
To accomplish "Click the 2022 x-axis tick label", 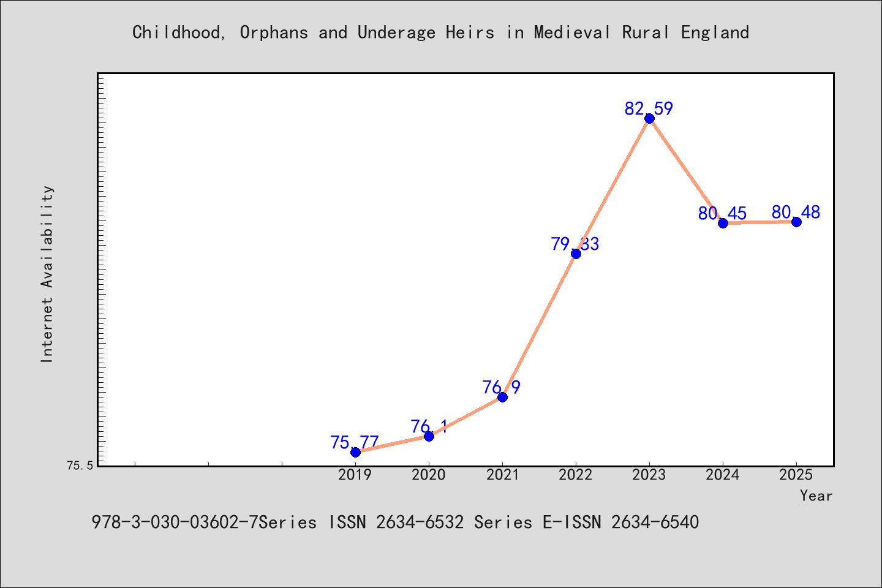I will (576, 475).
